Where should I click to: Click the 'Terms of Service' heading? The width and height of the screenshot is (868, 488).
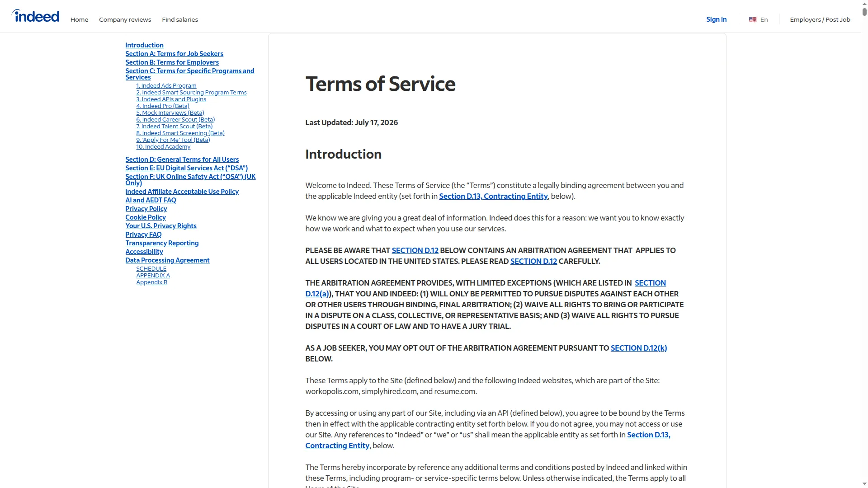[x=380, y=84]
